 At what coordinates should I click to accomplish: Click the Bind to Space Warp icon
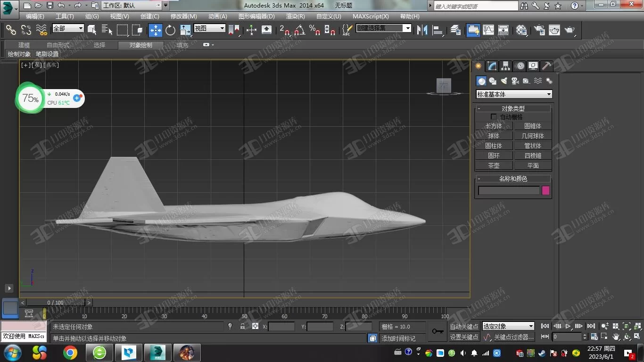(x=41, y=30)
